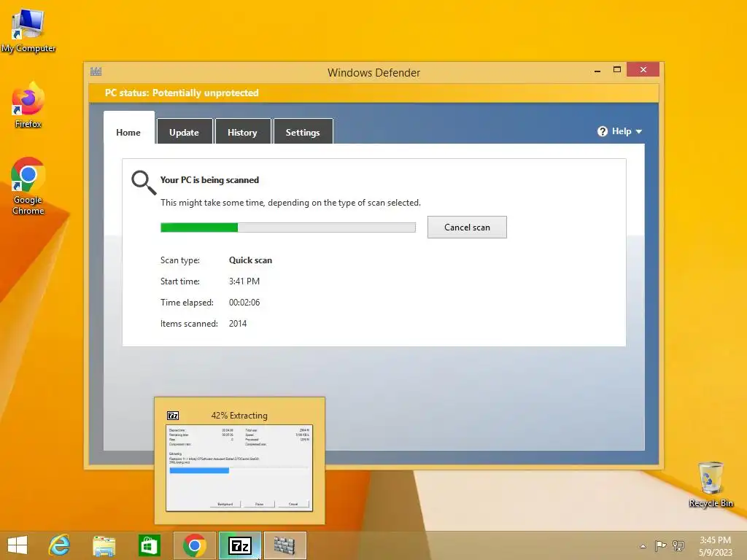The height and width of the screenshot is (560, 747).
Task: Go to the Settings tab
Action: (303, 131)
